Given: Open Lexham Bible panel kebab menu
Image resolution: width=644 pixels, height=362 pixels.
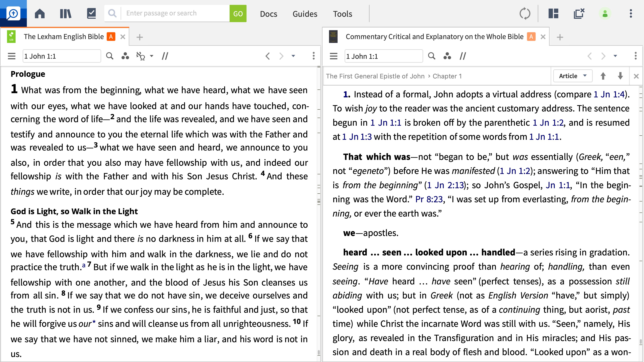Looking at the screenshot, I should [x=313, y=56].
